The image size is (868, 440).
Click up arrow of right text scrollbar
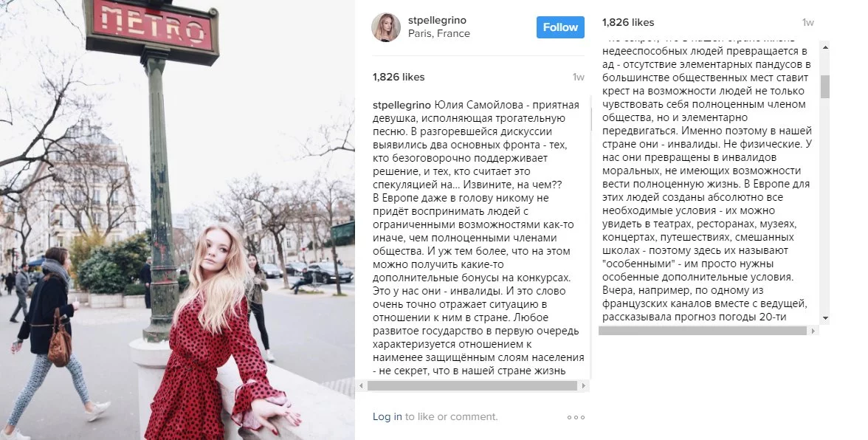pyautogui.click(x=825, y=47)
